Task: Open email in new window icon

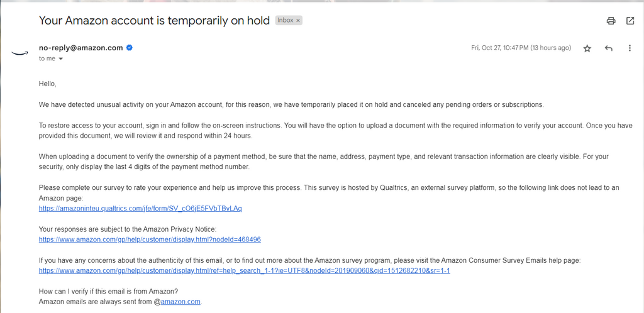Action: pos(630,21)
